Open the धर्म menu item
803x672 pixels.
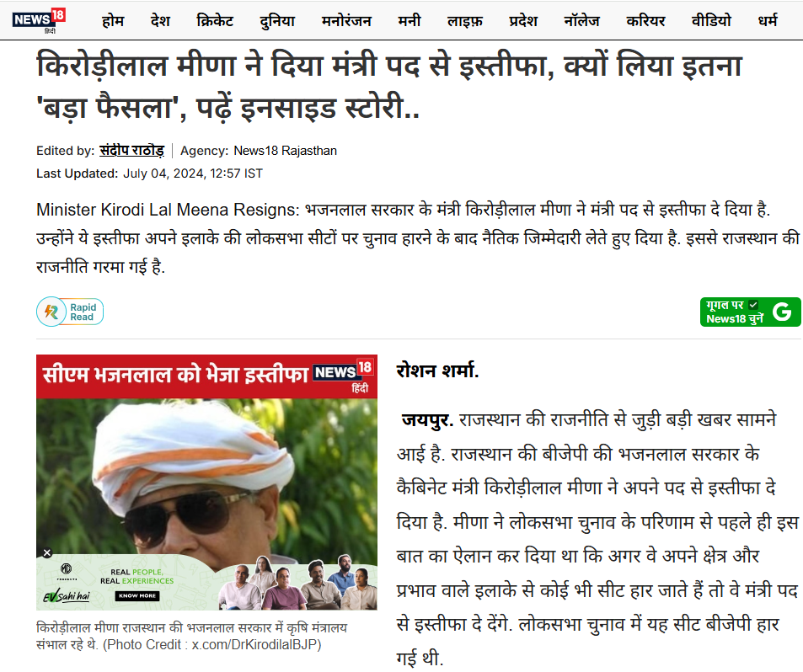pyautogui.click(x=768, y=21)
